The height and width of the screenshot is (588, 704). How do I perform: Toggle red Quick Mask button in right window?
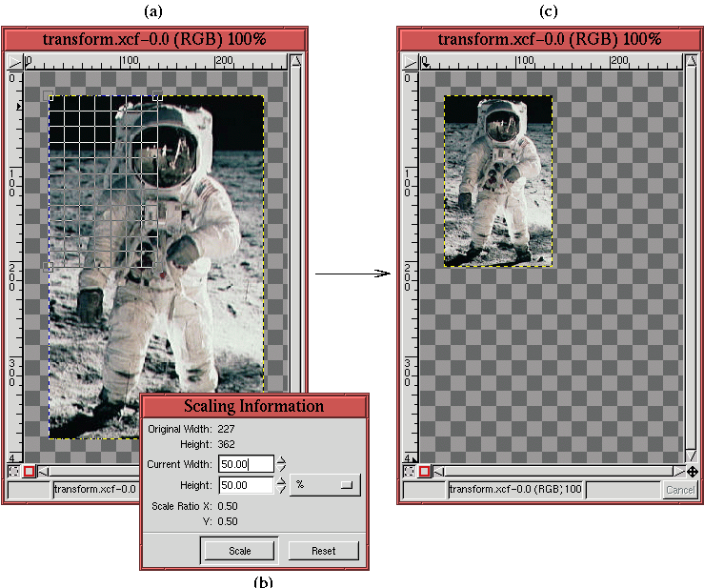pos(423,471)
